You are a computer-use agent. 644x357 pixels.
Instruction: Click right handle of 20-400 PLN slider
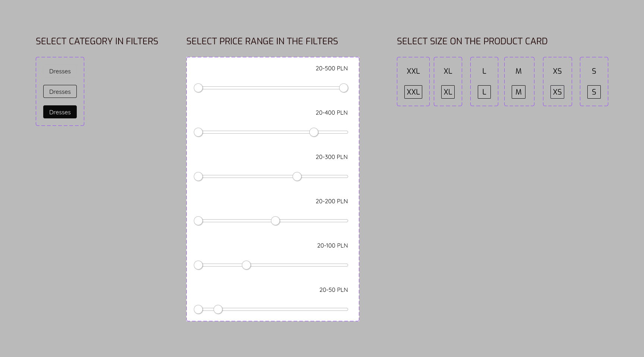pos(314,132)
